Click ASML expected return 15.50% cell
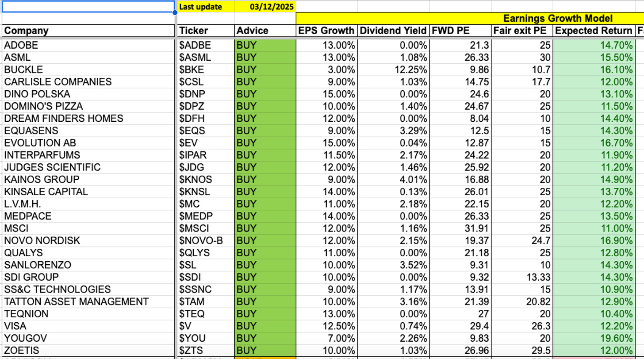This screenshot has height=359, width=644. tap(594, 58)
